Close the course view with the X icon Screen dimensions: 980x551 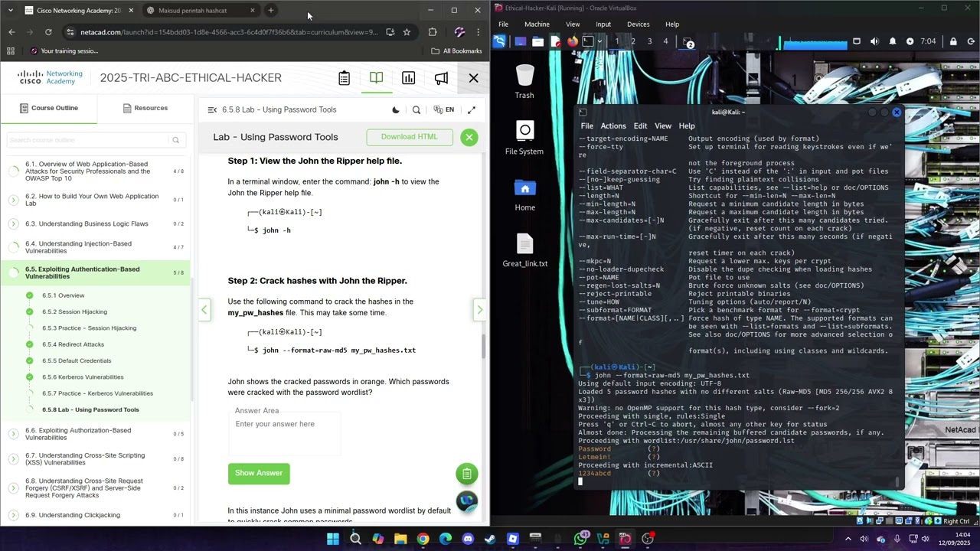point(473,78)
